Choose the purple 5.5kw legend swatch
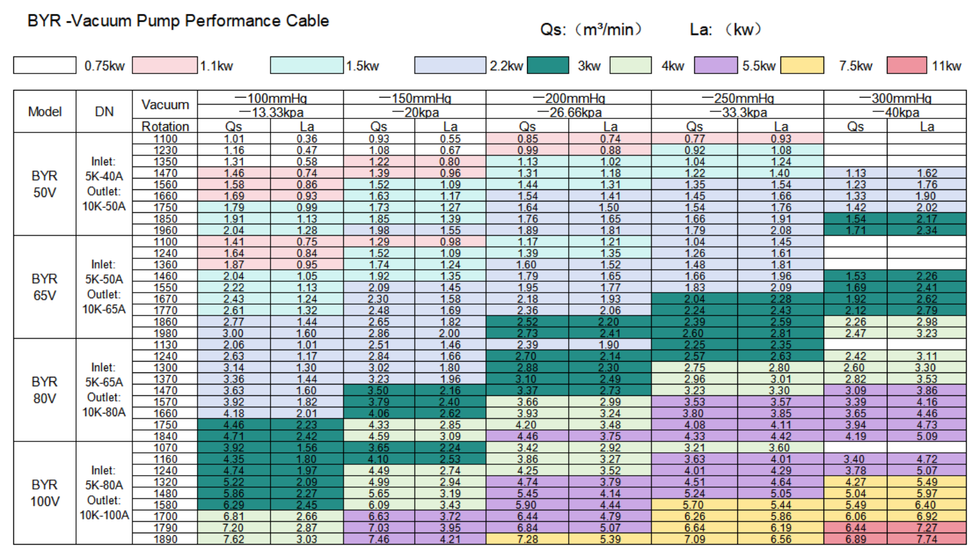Screen dimensions: 980x558 coord(716,65)
